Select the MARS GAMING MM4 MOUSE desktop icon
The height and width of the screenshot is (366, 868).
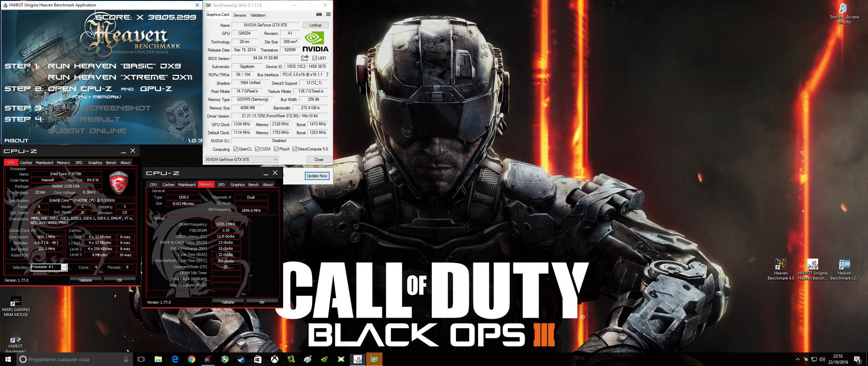16,307
